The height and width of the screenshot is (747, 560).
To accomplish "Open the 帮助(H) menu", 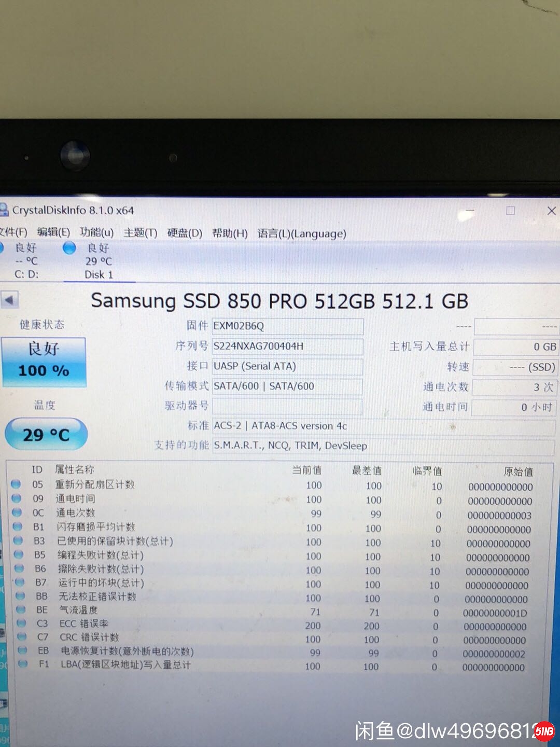I will (230, 233).
